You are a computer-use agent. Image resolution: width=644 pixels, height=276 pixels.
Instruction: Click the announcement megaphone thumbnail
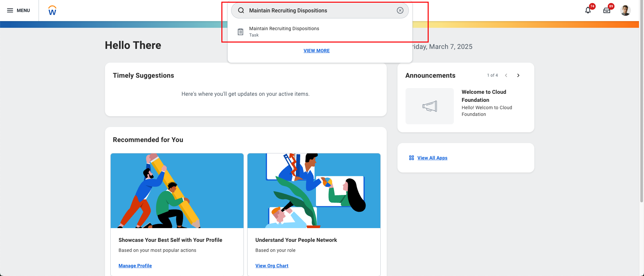[429, 106]
